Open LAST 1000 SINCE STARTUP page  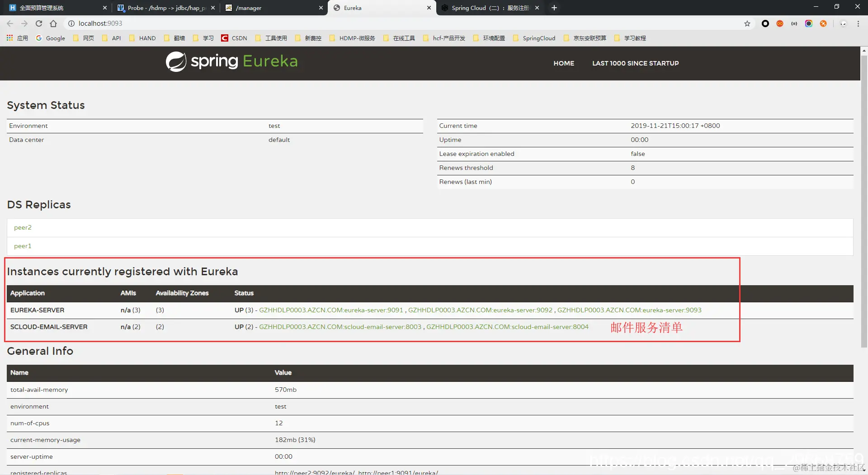pos(635,63)
